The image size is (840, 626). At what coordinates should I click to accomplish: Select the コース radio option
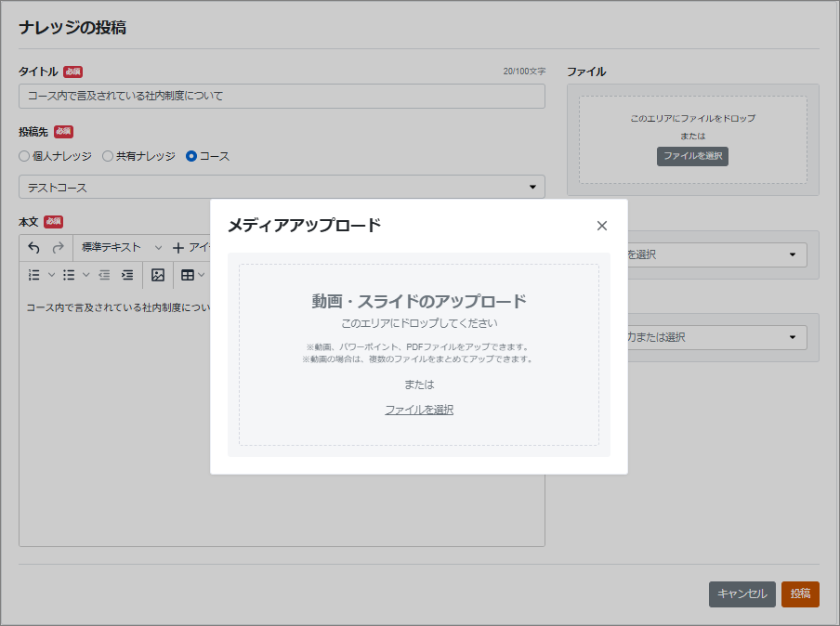coord(191,156)
